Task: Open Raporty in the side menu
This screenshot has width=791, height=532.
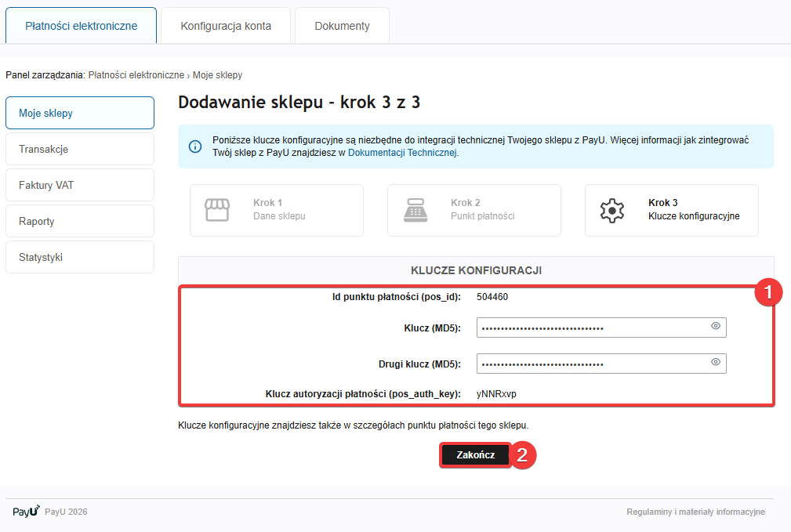Action: 80,221
